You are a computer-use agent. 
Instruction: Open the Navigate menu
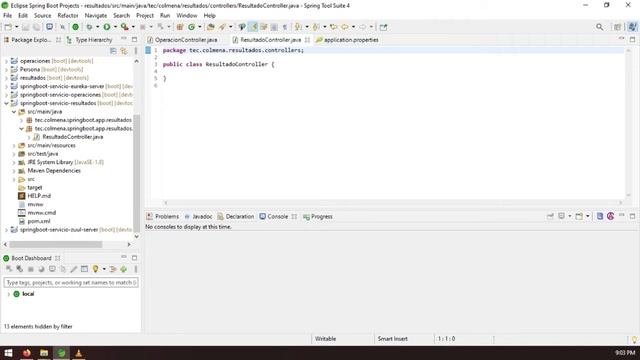coord(96,16)
